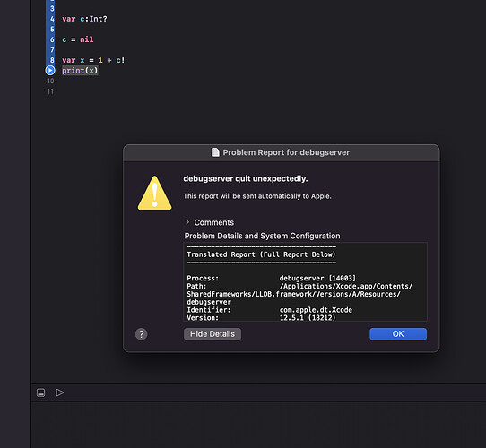The height and width of the screenshot is (448, 486).
Task: Click code line 'var x = 1 + c!'
Action: (93, 60)
